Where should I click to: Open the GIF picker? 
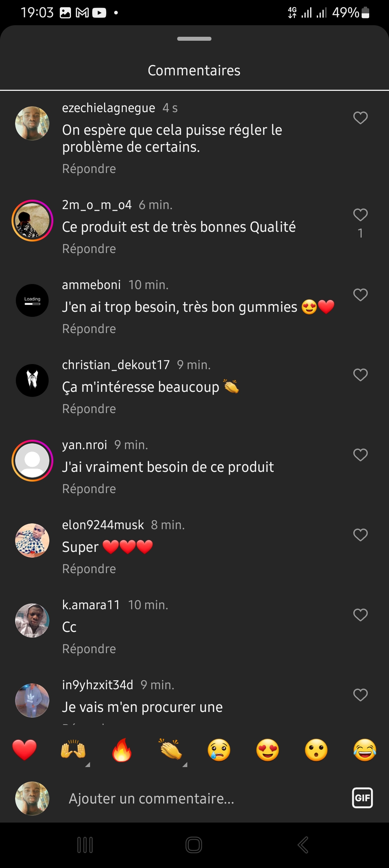(x=362, y=798)
